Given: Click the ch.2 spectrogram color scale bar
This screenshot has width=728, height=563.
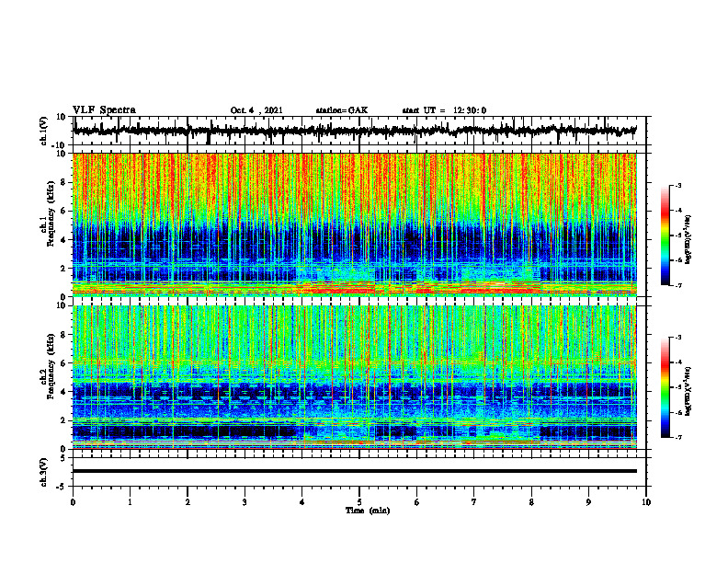Looking at the screenshot, I should coord(665,387).
